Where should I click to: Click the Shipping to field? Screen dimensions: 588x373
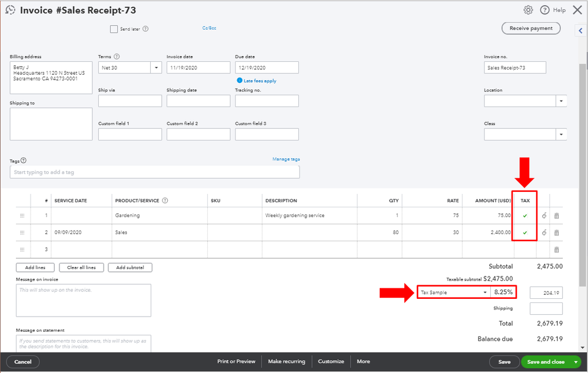point(51,124)
